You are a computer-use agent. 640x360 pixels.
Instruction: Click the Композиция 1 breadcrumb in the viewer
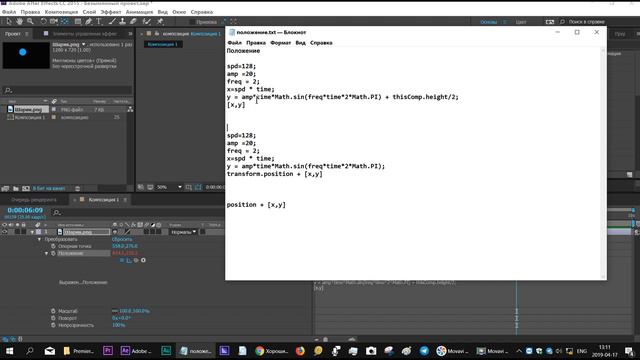[163, 44]
